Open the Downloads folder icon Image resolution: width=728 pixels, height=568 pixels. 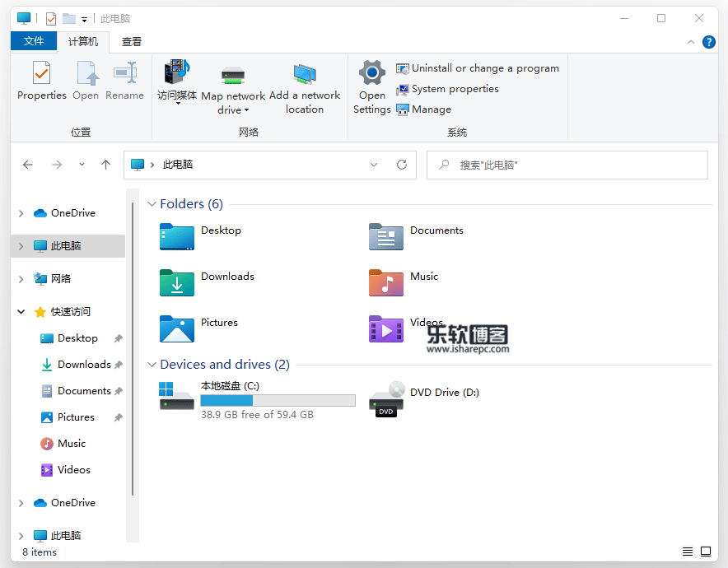(177, 283)
